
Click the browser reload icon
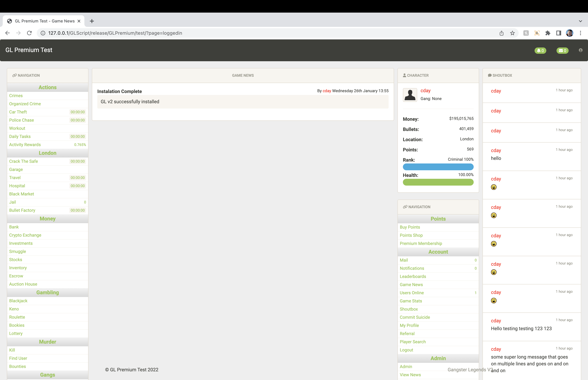[29, 33]
